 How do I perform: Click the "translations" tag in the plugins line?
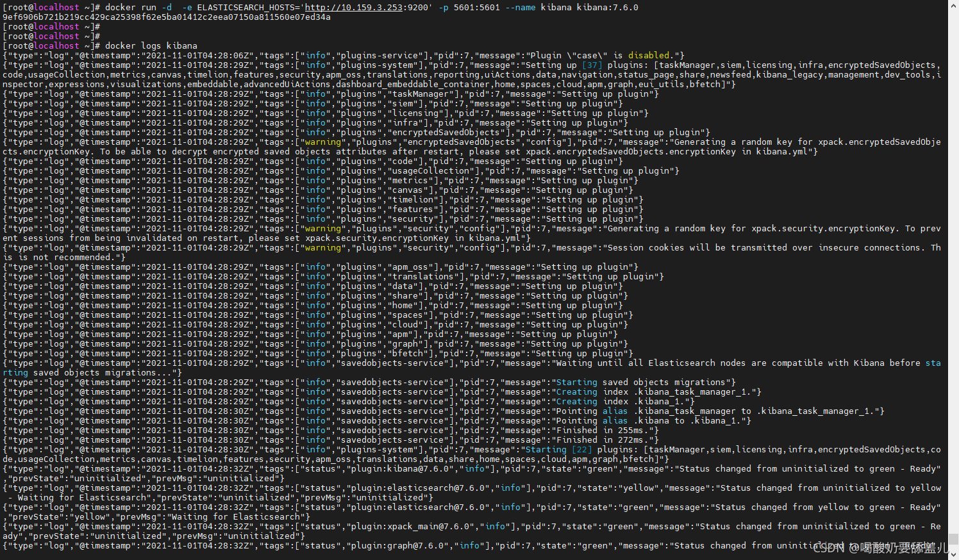pos(428,277)
